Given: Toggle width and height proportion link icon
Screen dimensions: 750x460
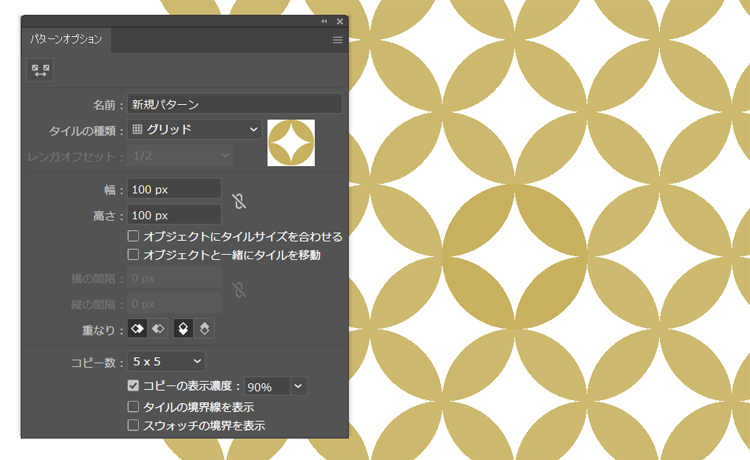Looking at the screenshot, I should pos(239,201).
